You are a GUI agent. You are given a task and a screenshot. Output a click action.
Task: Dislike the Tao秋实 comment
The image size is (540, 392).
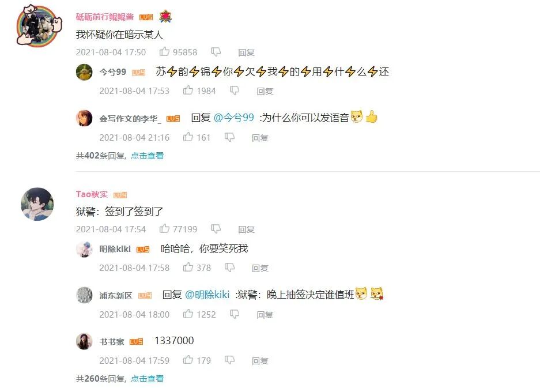(x=216, y=229)
